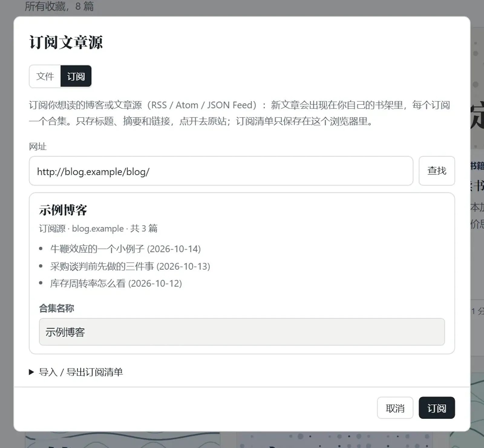
Task: Switch to the 文件 tab
Action: coord(45,76)
